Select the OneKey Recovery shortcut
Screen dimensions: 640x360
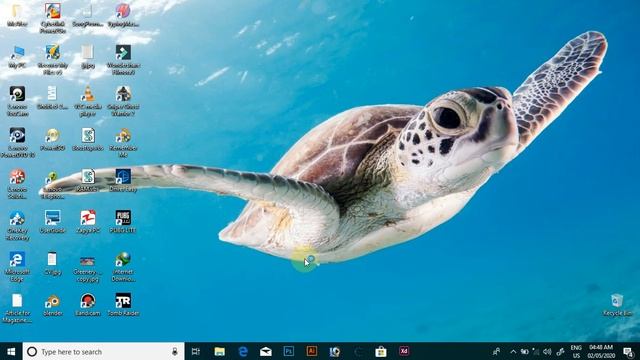(17, 225)
